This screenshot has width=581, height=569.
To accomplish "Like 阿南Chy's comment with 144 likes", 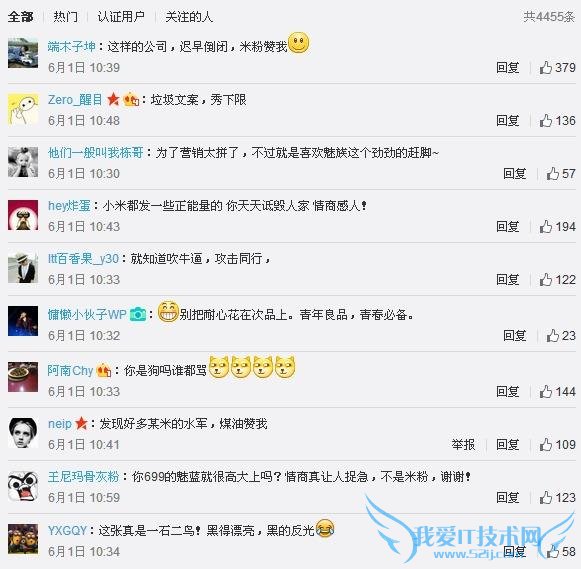I will click(x=545, y=391).
